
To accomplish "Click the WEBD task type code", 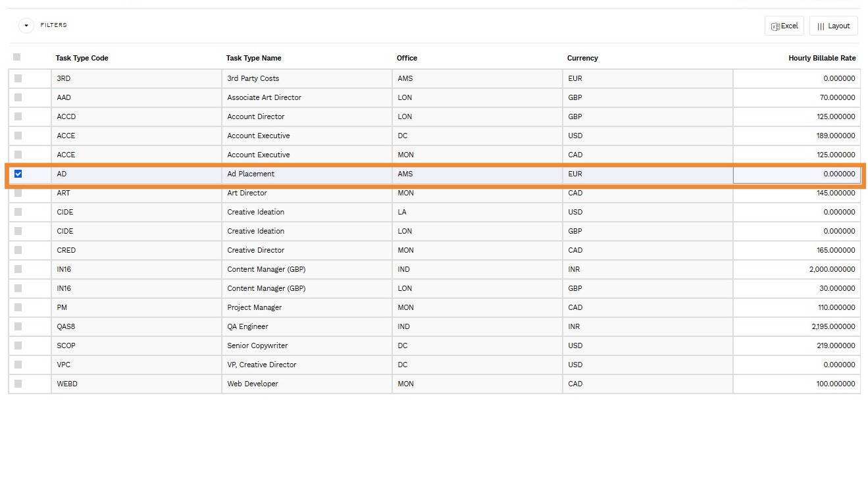I will coord(67,384).
